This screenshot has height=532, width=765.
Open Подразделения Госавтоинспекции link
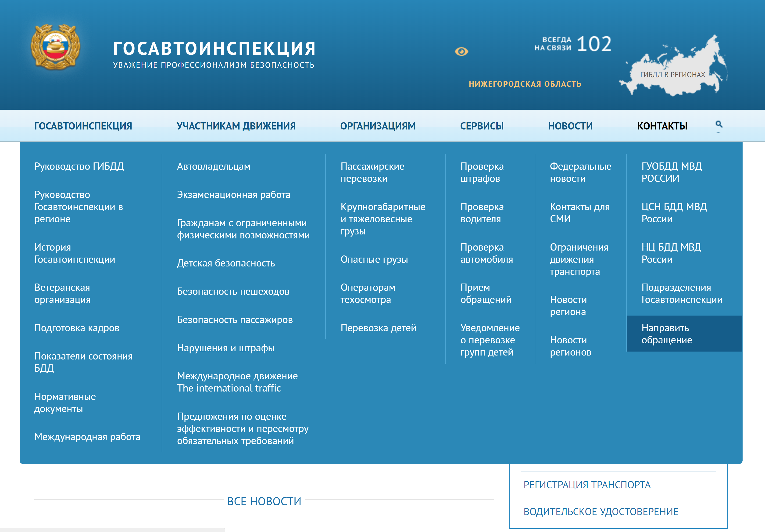(x=682, y=293)
